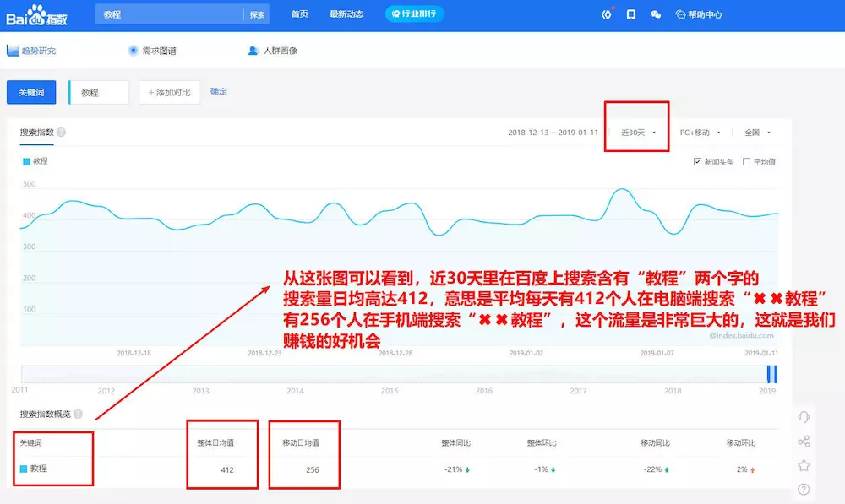This screenshot has height=504, width=845.
Task: Click the code brackets icon in header
Action: click(607, 14)
